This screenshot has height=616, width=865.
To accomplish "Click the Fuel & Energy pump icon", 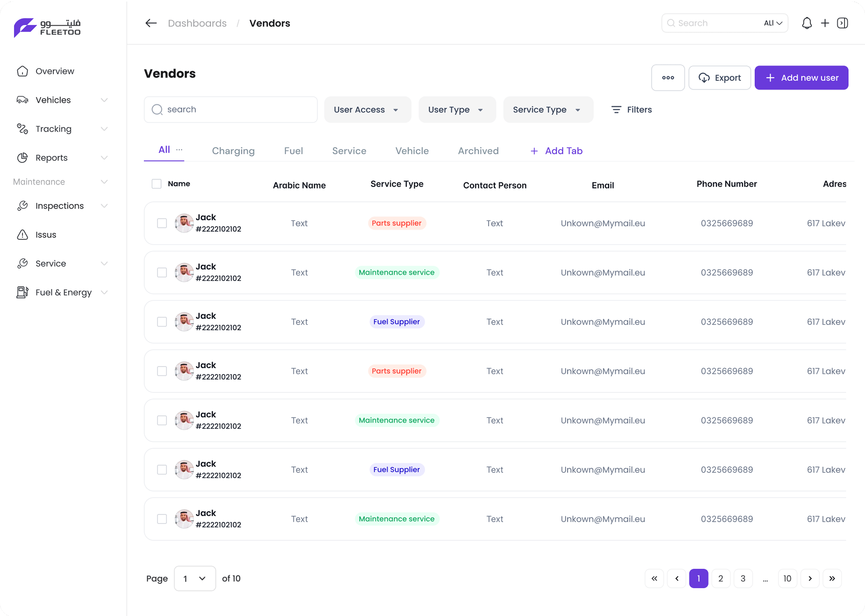I will click(22, 292).
